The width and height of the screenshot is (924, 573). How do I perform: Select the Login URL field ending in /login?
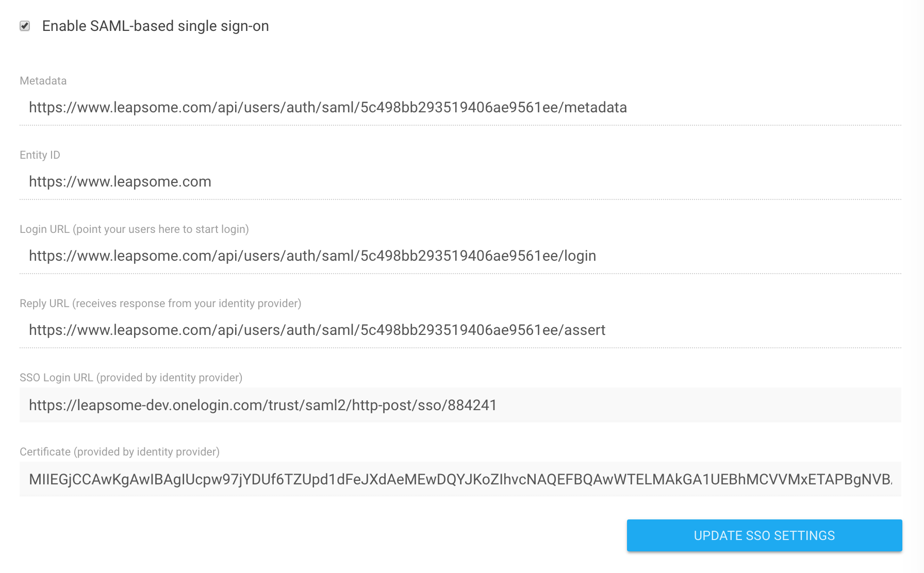pyautogui.click(x=460, y=256)
